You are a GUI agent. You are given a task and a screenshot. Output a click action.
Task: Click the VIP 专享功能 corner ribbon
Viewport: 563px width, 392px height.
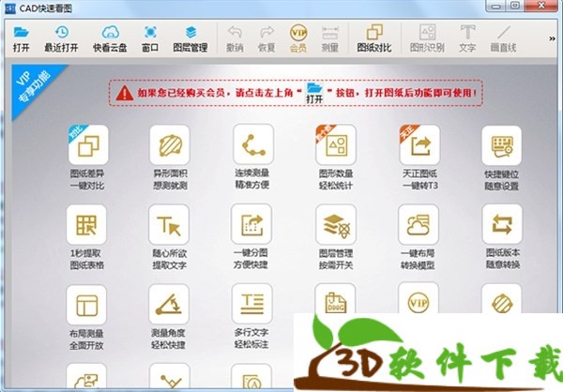pos(34,85)
